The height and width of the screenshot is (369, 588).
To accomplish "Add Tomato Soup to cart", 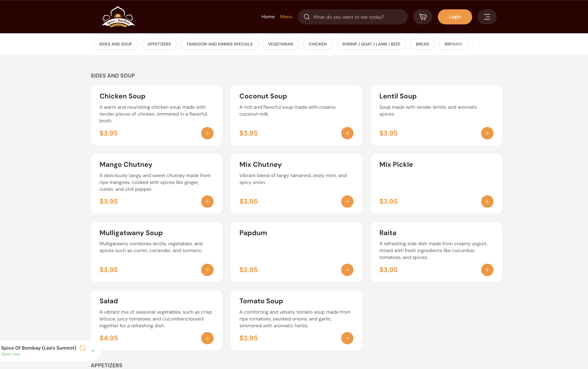I will 347,338.
